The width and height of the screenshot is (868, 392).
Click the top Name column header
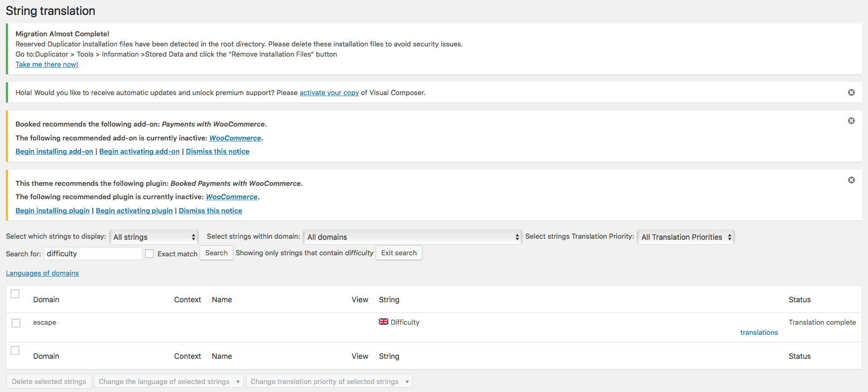(x=222, y=300)
